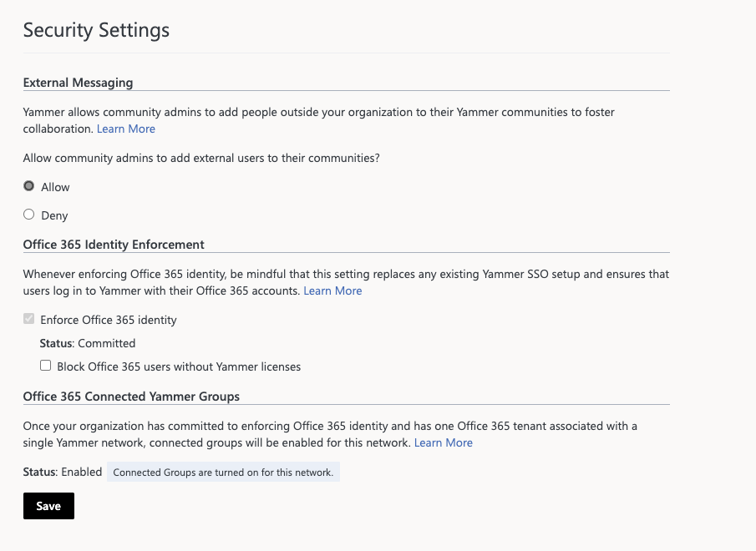
Task: Click the 'Status: Committed' text
Action: (x=87, y=343)
